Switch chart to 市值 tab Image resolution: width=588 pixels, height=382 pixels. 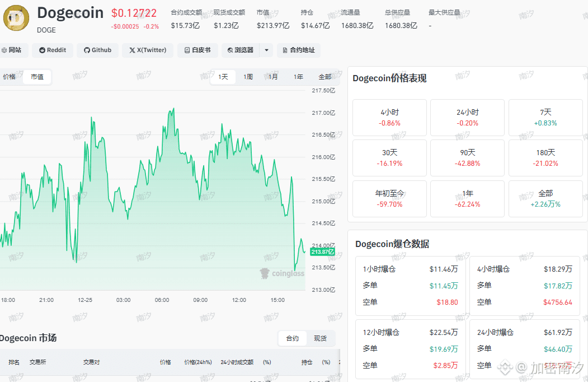click(37, 77)
